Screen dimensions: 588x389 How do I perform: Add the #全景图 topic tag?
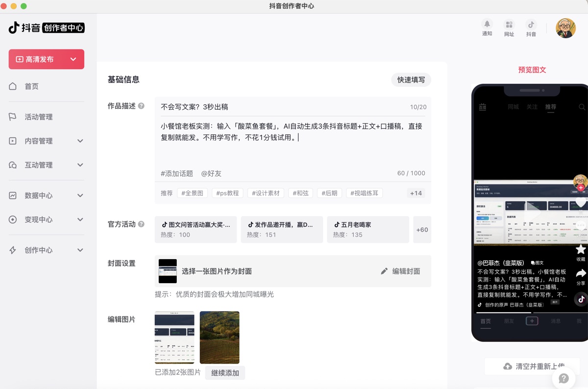click(x=192, y=193)
